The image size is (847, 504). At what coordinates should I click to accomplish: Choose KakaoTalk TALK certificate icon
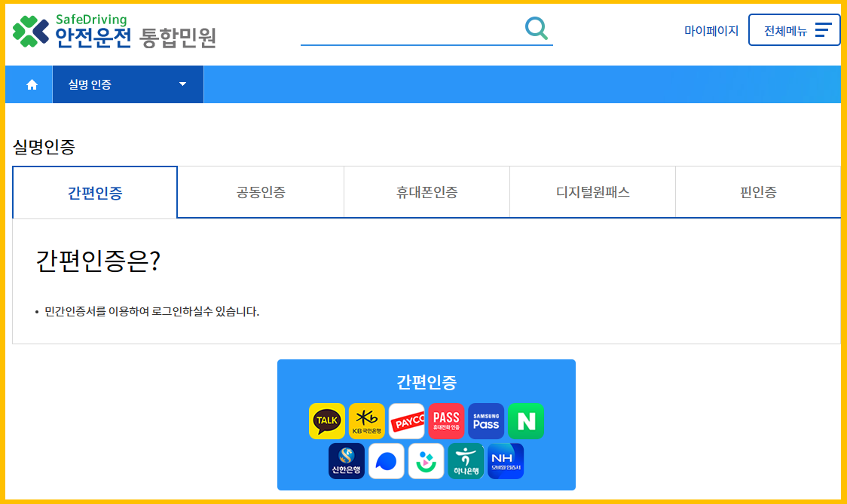coord(327,421)
